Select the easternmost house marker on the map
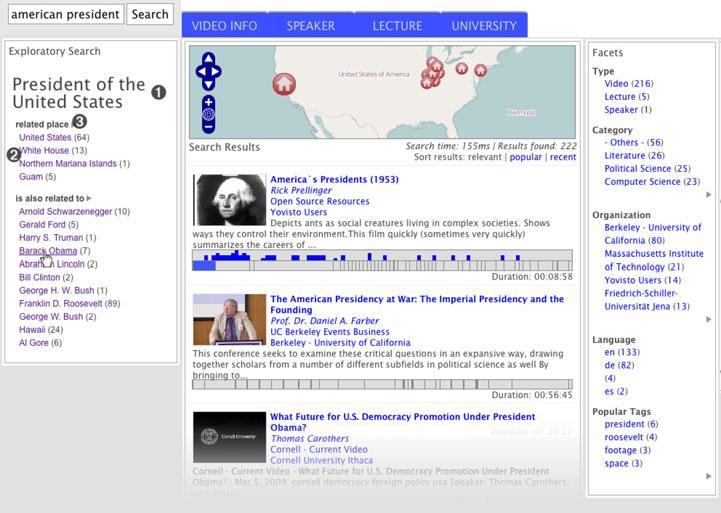The width and height of the screenshot is (721, 513). coord(481,70)
